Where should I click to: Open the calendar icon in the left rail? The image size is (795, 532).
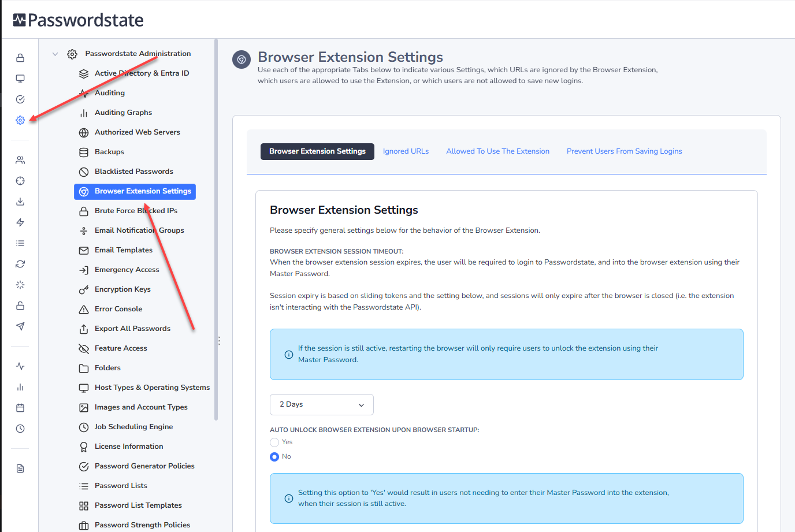click(x=20, y=408)
